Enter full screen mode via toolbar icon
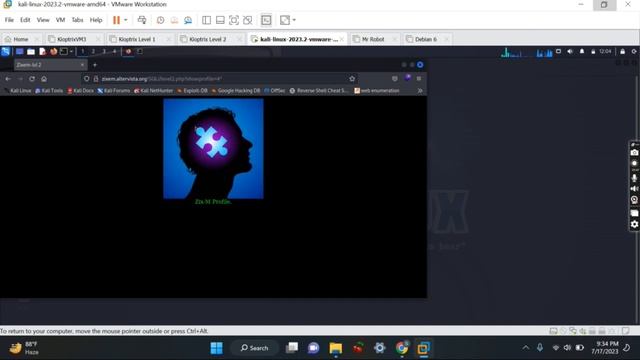 pyautogui.click(x=234, y=20)
